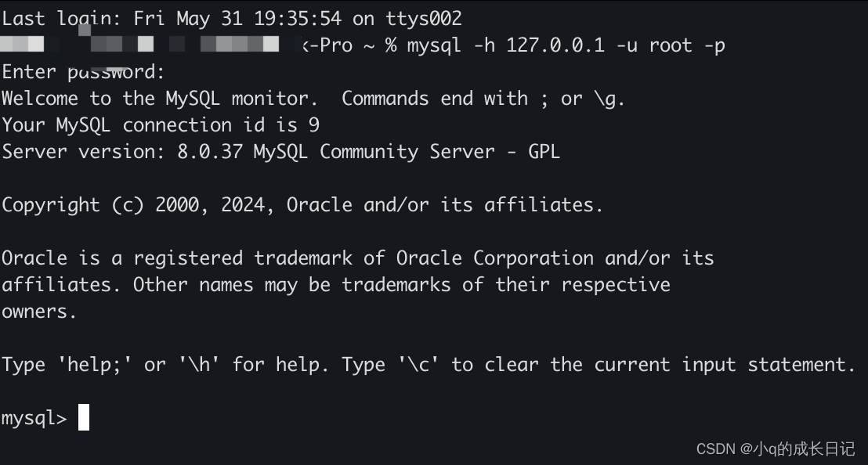Click the '-p' flag in command

click(x=714, y=46)
